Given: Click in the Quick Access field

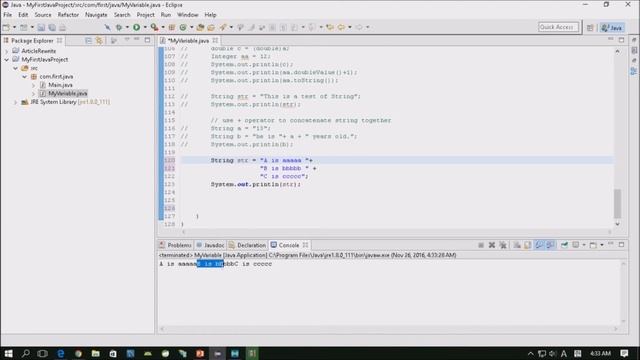Looking at the screenshot, I should coord(558,27).
